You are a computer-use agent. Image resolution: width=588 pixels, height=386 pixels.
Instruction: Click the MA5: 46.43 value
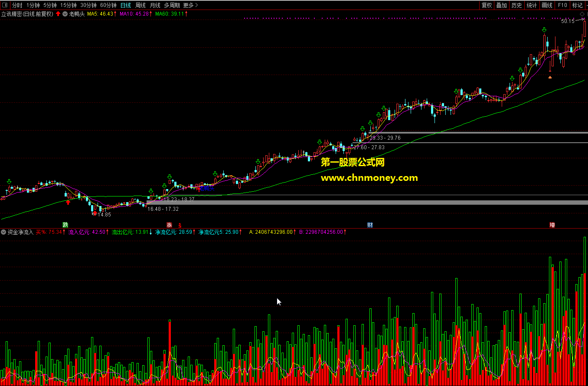pos(102,14)
